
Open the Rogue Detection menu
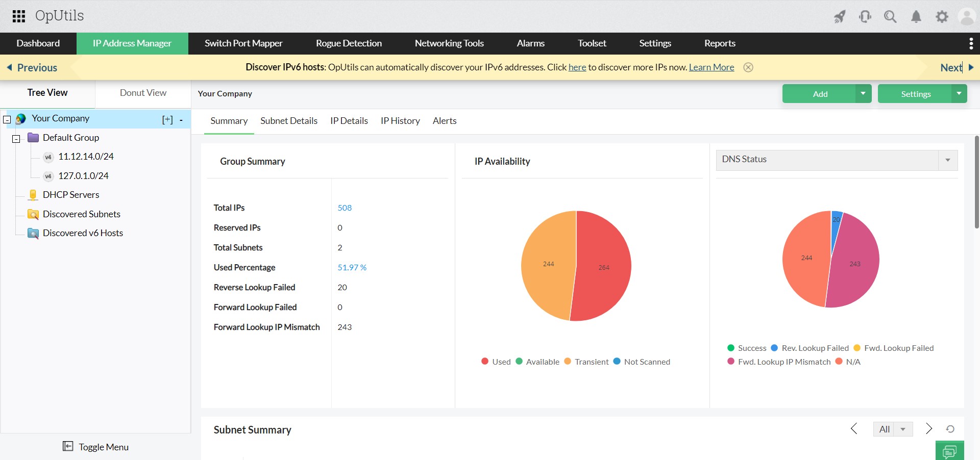coord(349,43)
